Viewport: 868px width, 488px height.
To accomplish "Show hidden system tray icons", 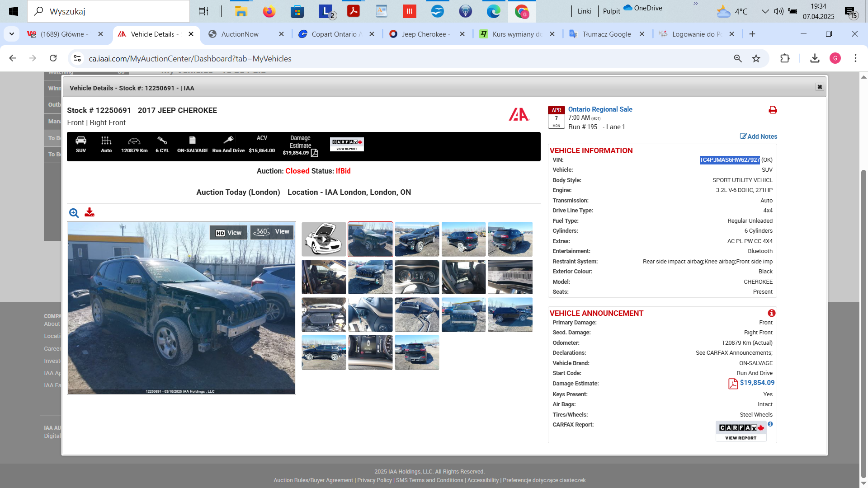I will click(765, 11).
